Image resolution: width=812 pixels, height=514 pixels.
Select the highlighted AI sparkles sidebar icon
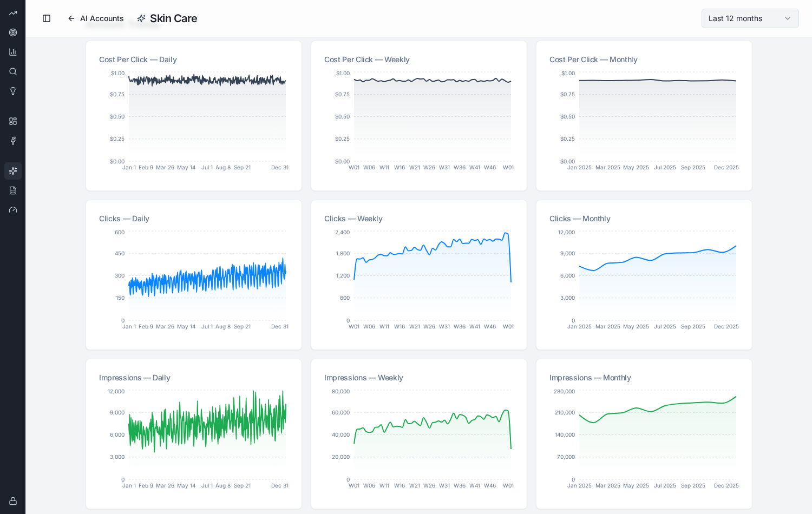click(x=13, y=171)
